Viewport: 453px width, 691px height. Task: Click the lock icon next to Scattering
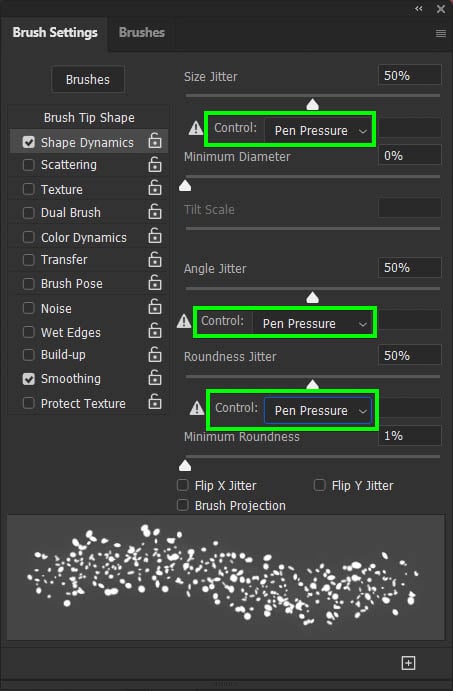[155, 164]
